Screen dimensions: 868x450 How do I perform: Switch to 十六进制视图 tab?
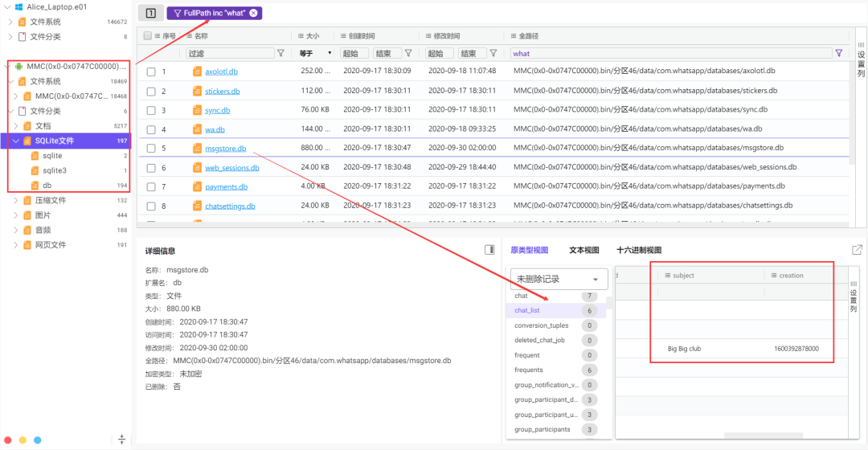[639, 250]
